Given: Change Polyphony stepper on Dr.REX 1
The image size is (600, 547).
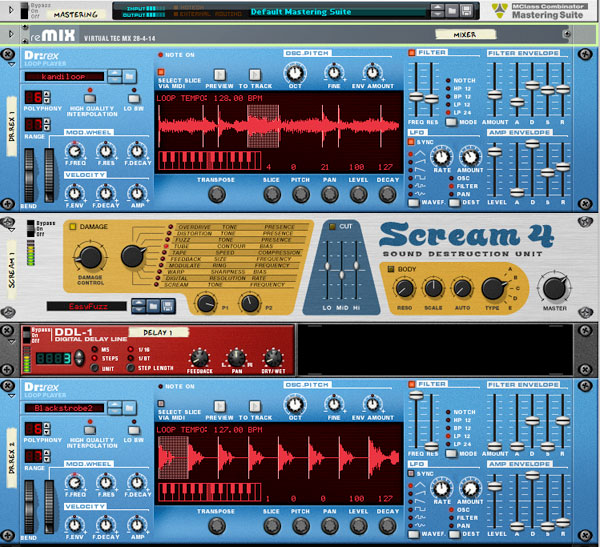Looking at the screenshot, I should click(47, 97).
